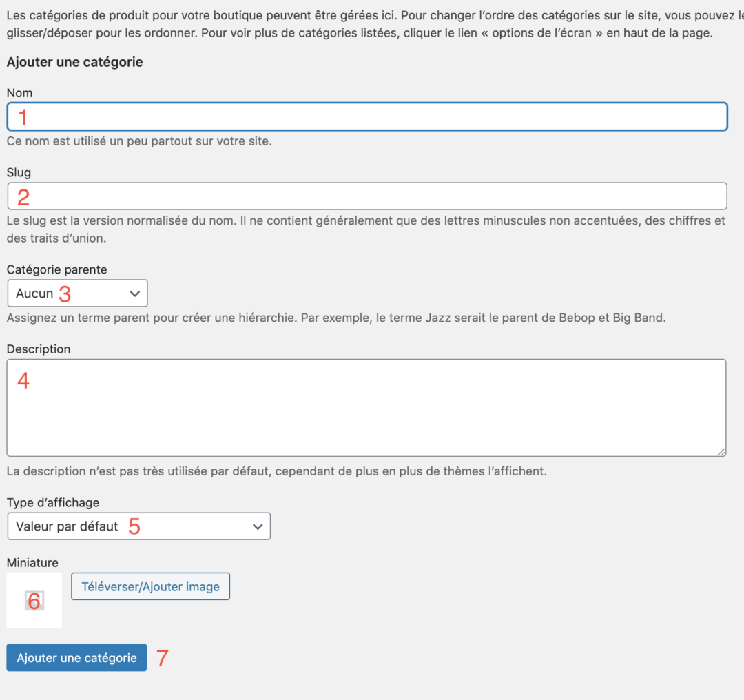Viewport: 744px width, 700px height.
Task: Click the slug explanation text under Slug field
Action: click(x=366, y=229)
